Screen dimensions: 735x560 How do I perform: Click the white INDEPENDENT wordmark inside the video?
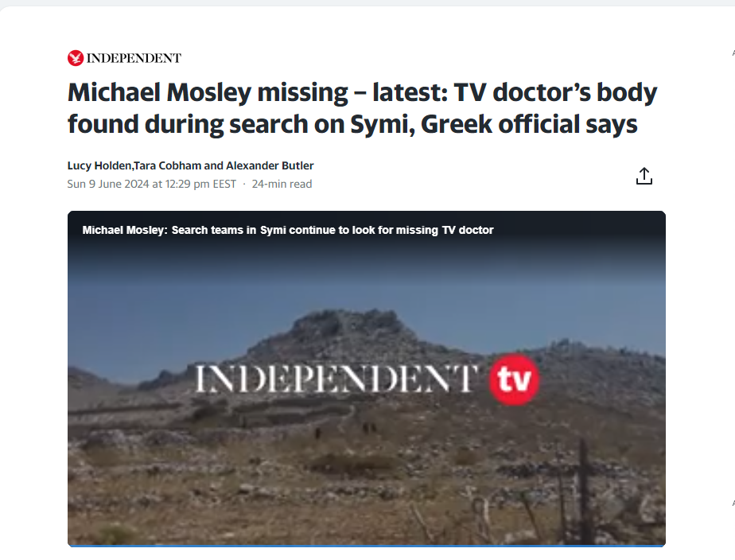pyautogui.click(x=336, y=379)
